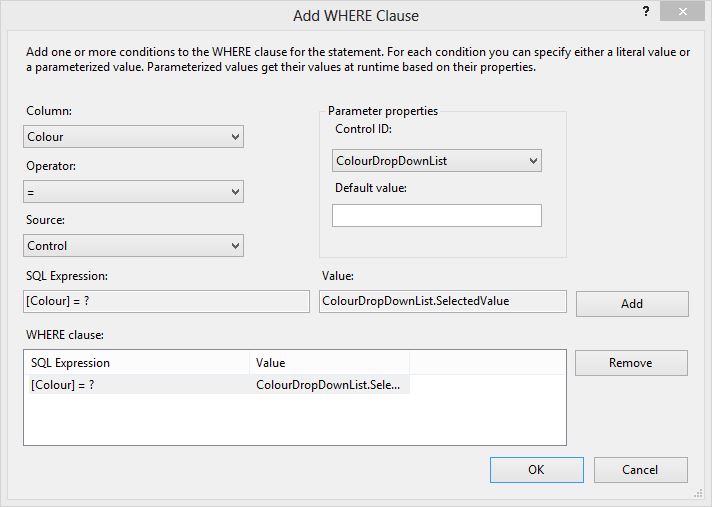Click the resize grip at dialog corner
The height and width of the screenshot is (507, 712).
click(698, 494)
